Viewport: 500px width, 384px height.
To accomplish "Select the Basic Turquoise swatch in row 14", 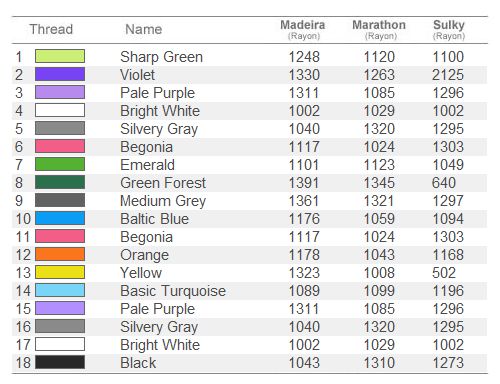I will (x=60, y=290).
